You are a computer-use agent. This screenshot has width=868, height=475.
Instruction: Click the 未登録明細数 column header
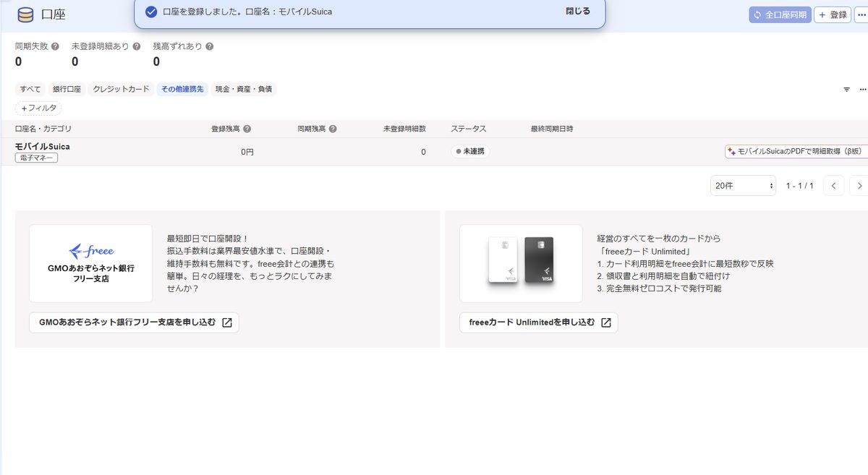point(404,129)
